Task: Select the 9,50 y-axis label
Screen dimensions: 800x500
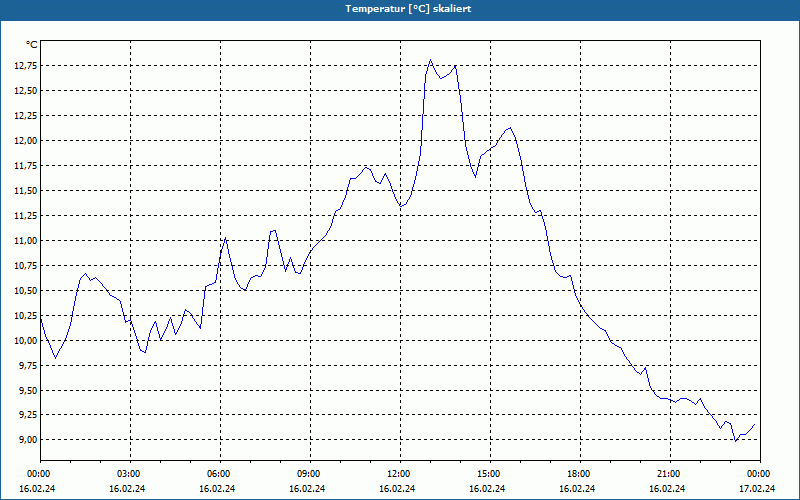Action: [26, 390]
